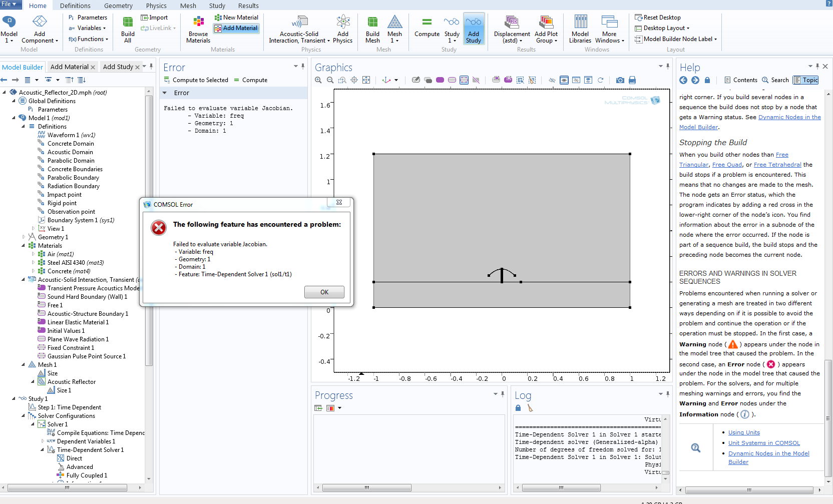
Task: Click the Print icon in Graphics toolbar
Action: click(x=632, y=80)
